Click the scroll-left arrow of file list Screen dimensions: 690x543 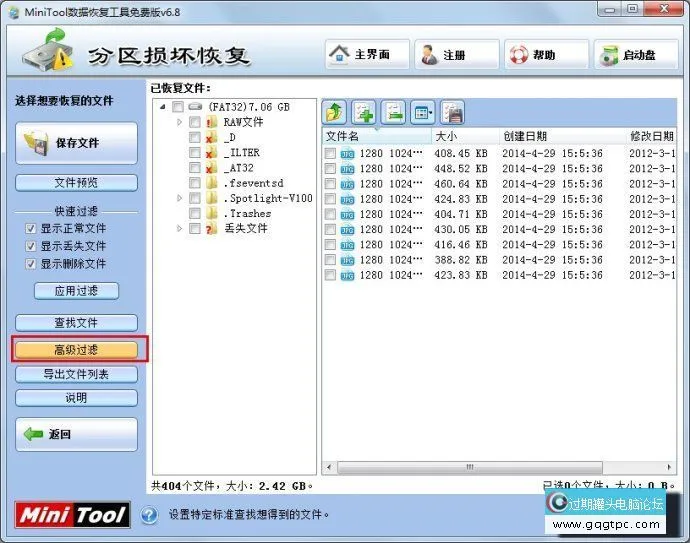click(329, 467)
